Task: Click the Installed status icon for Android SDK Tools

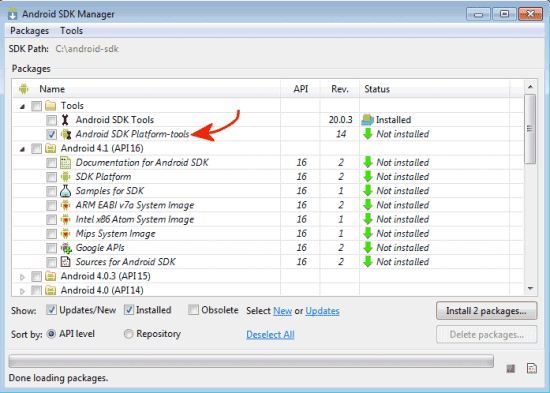Action: [x=368, y=120]
